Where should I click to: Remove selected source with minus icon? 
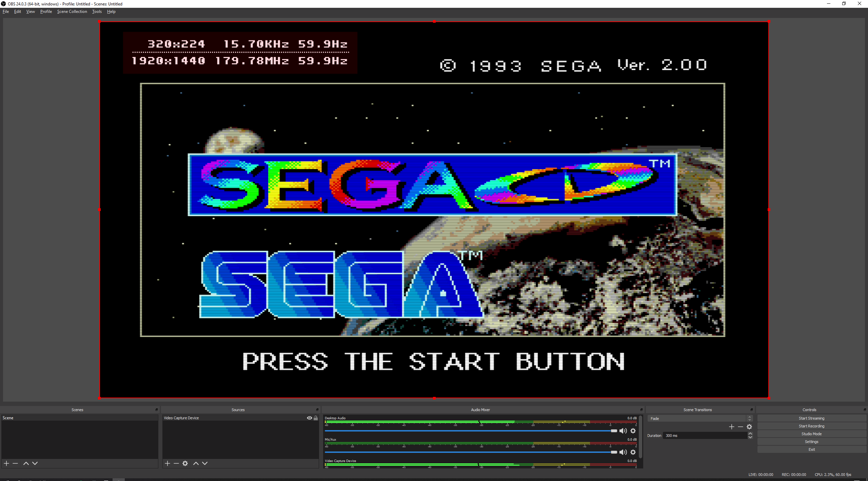176,463
